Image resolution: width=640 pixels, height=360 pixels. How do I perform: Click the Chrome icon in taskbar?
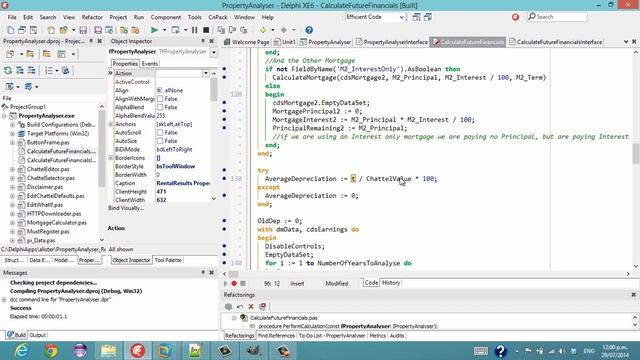pos(51,350)
